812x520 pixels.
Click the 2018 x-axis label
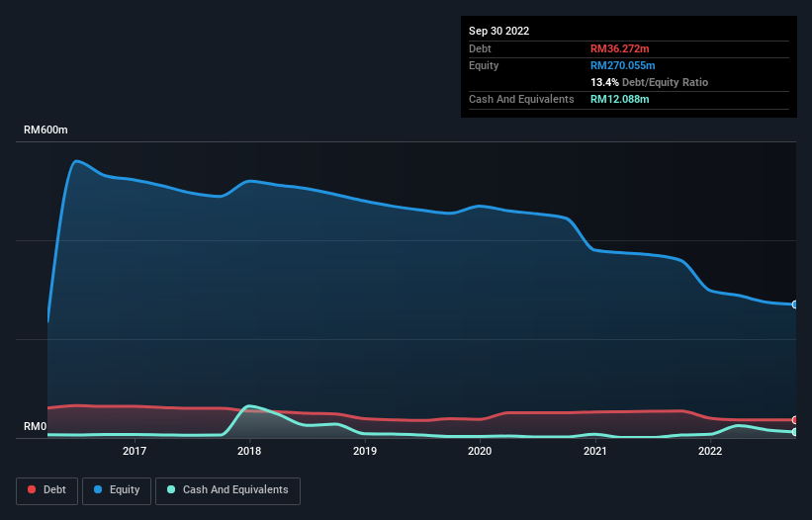(x=249, y=451)
